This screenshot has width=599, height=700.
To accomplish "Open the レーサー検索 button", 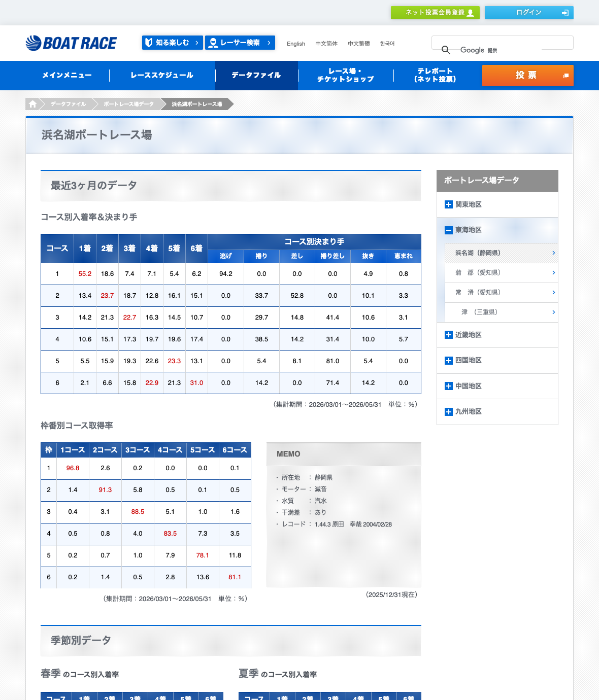I will point(240,43).
